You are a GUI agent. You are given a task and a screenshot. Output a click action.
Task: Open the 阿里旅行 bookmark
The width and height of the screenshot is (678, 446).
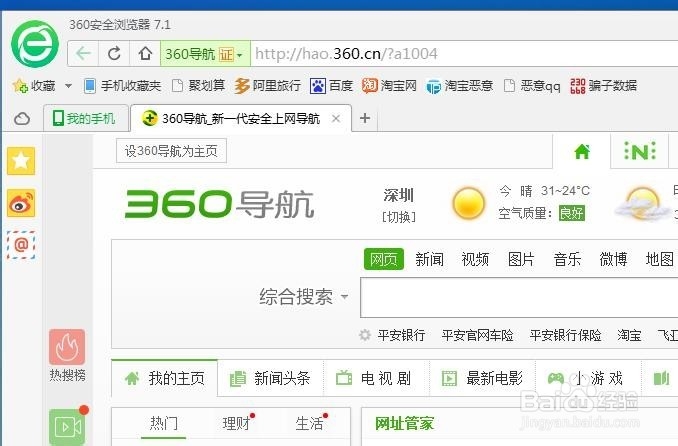267,86
